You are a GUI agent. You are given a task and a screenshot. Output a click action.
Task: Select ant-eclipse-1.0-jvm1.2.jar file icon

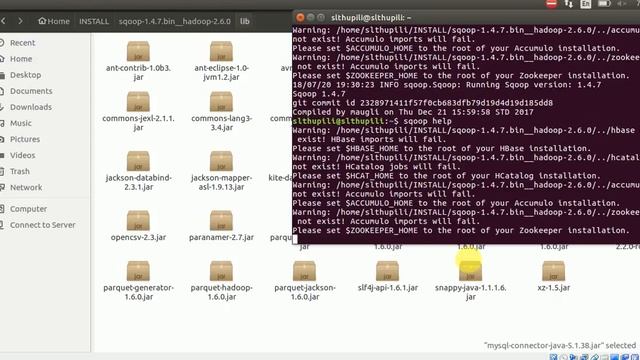(221, 51)
